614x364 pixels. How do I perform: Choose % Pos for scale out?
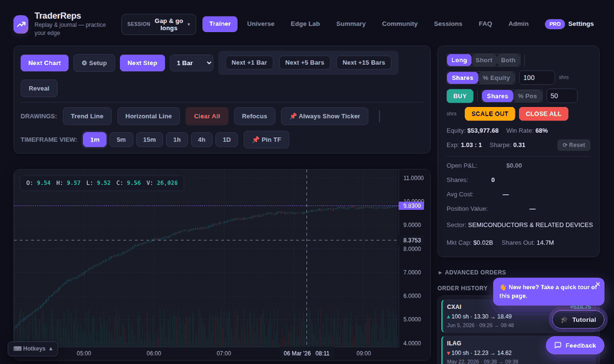pyautogui.click(x=527, y=96)
